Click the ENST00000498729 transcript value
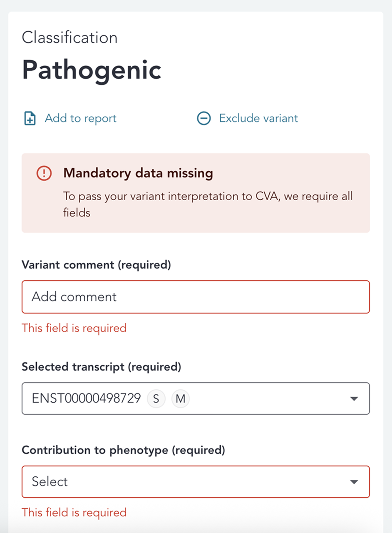 pos(86,399)
